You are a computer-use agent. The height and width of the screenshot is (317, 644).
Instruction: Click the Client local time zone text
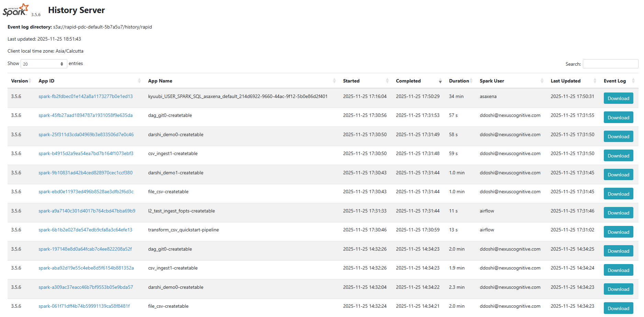point(45,51)
